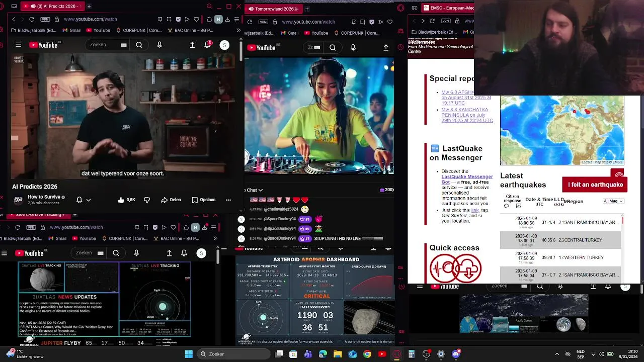The width and height of the screenshot is (644, 362).
Task: Expand Chat dropdown in Tomorrowland window
Action: point(254,190)
